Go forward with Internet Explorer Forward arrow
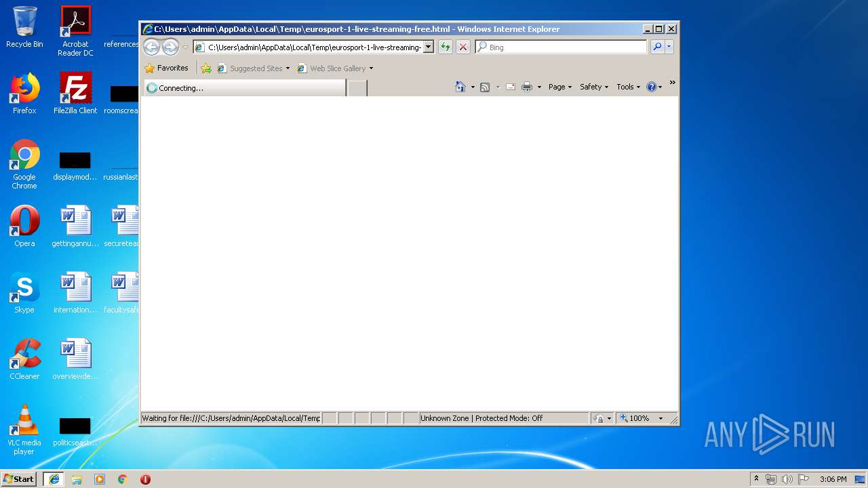This screenshot has height=488, width=868. (x=170, y=47)
